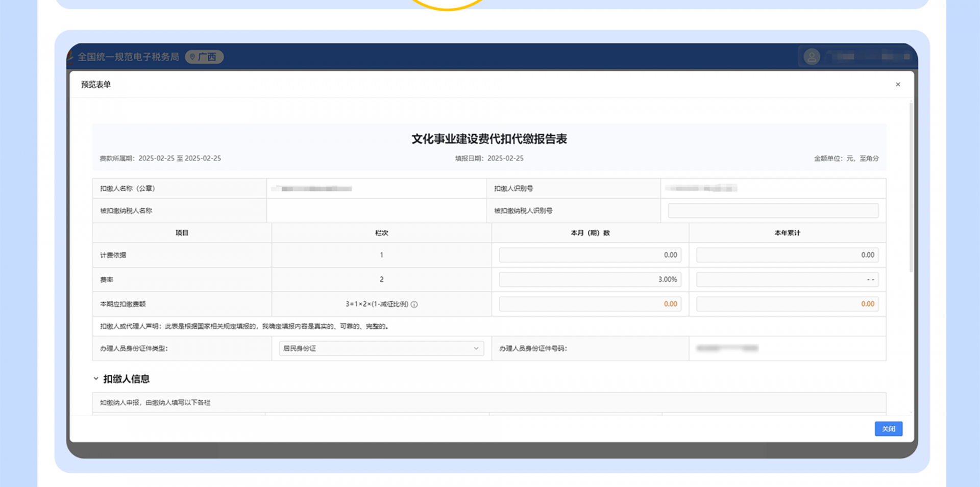Collapse the 扣缴人信息 section
The height and width of the screenshot is (487, 980).
(96, 379)
